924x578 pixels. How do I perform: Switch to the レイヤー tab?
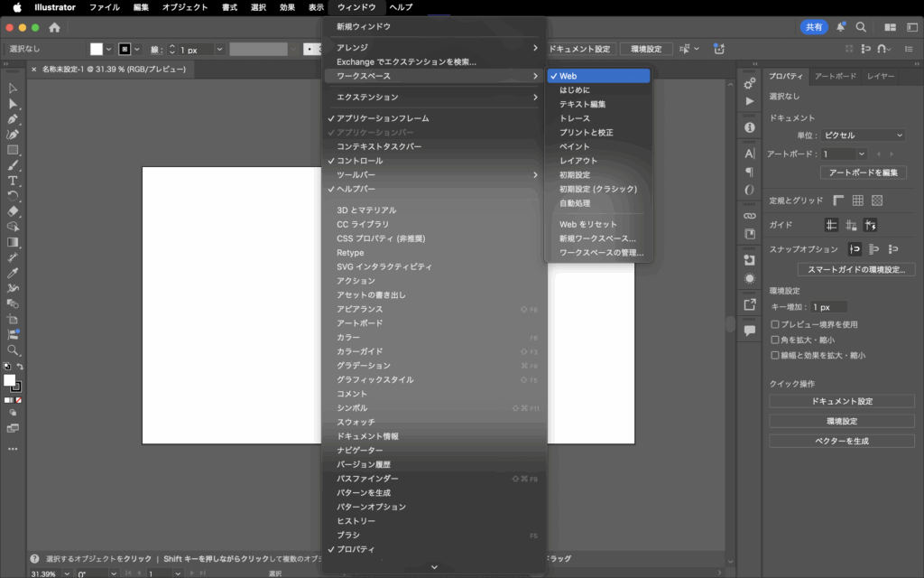881,77
